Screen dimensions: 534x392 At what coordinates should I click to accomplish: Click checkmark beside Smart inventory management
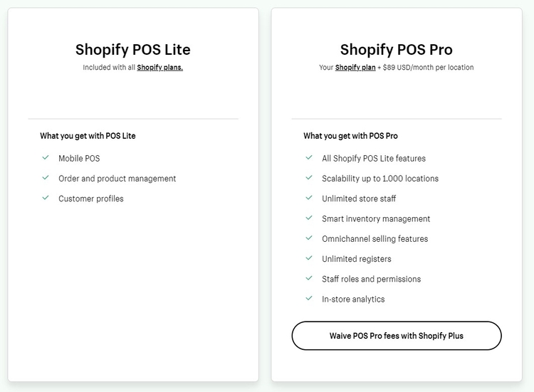click(x=309, y=218)
